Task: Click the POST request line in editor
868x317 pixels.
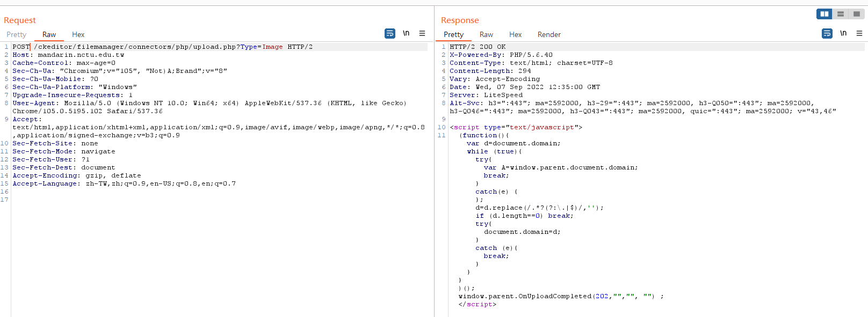Action: click(163, 47)
